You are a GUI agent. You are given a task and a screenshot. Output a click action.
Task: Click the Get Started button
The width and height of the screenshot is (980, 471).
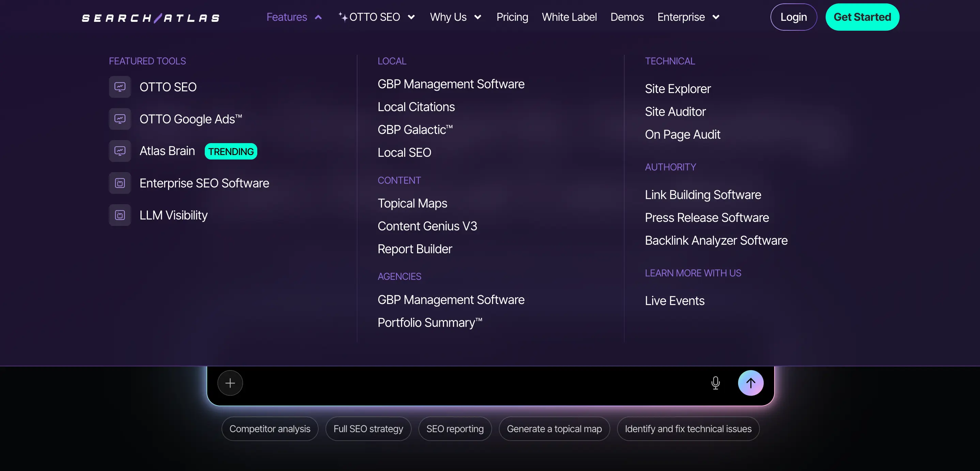pyautogui.click(x=862, y=17)
